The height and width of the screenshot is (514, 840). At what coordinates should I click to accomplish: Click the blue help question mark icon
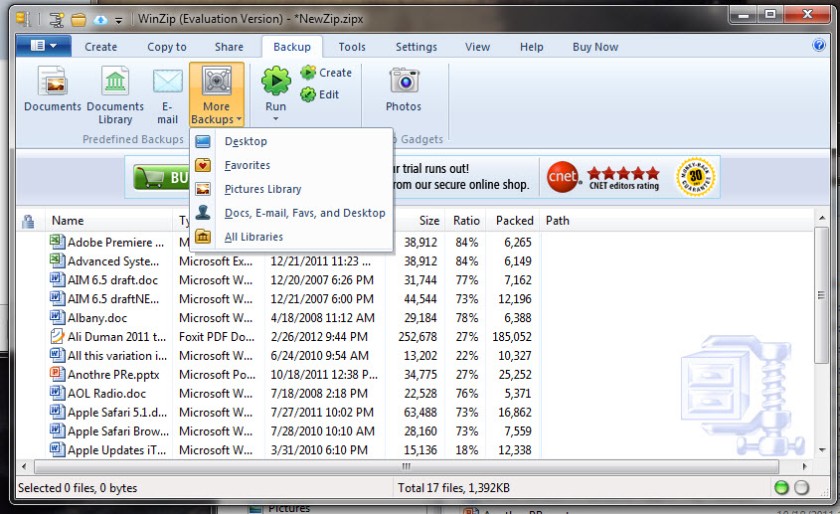[x=819, y=46]
